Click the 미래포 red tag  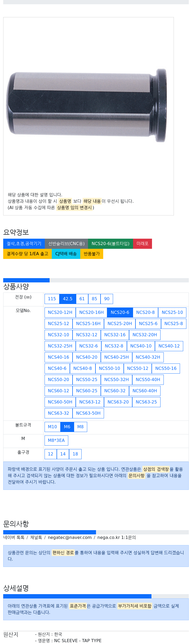pyautogui.click(x=142, y=244)
